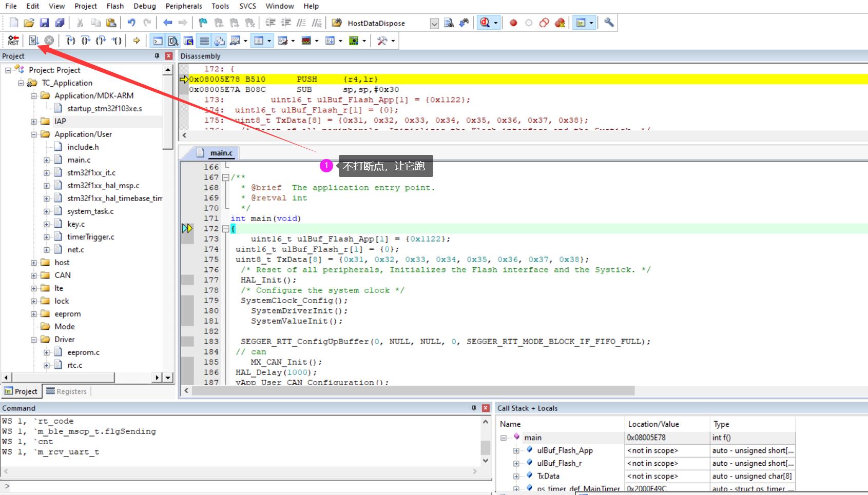Click the Stop execution icon
The width and height of the screenshot is (868, 495).
tap(49, 41)
